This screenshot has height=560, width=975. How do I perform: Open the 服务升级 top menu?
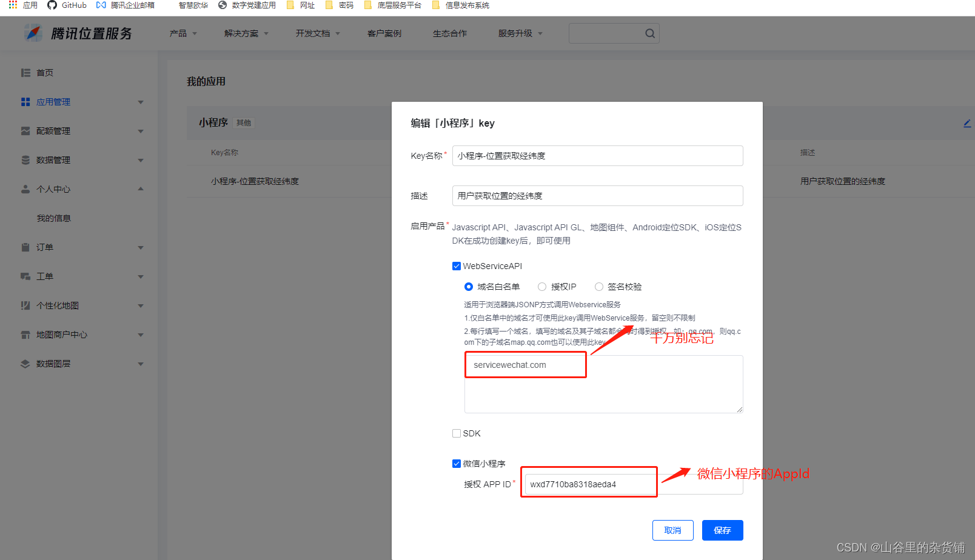[520, 33]
